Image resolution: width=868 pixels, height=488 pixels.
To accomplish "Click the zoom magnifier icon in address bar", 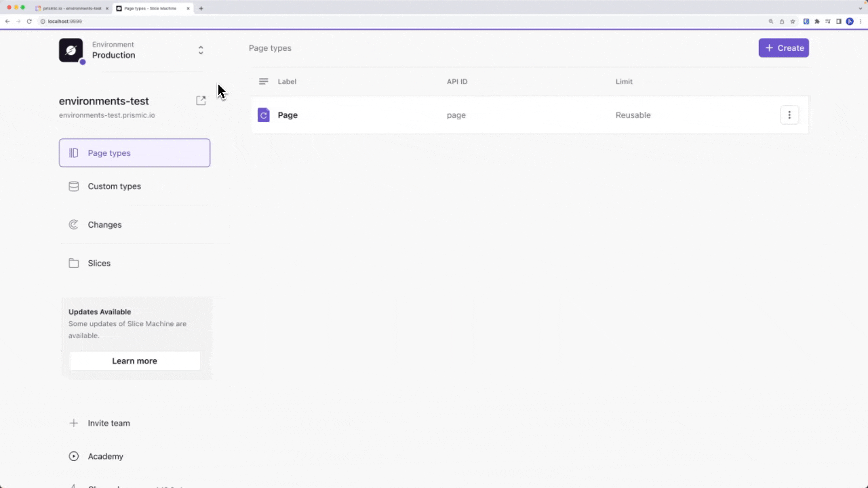I will [771, 21].
